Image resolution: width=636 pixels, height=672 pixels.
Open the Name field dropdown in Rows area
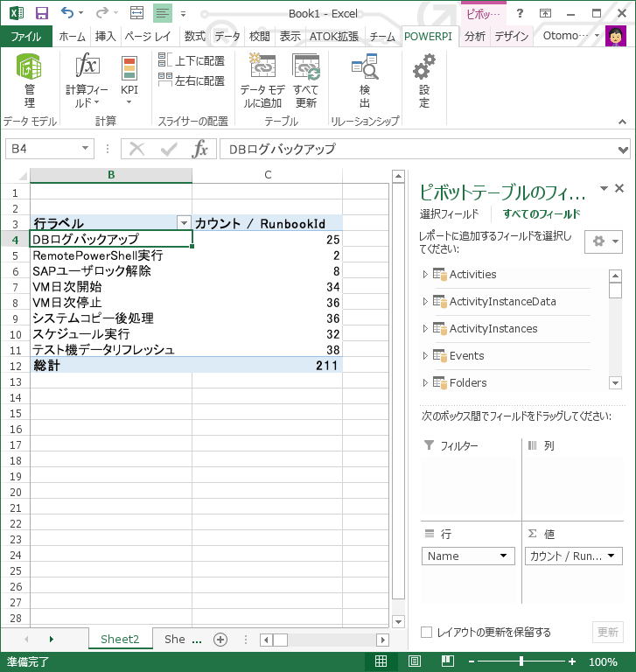[x=503, y=556]
